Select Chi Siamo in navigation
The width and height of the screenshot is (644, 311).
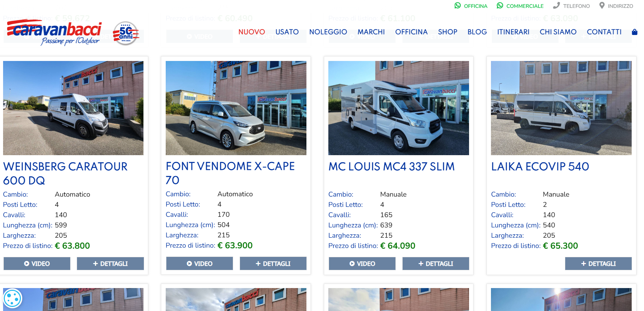[558, 32]
